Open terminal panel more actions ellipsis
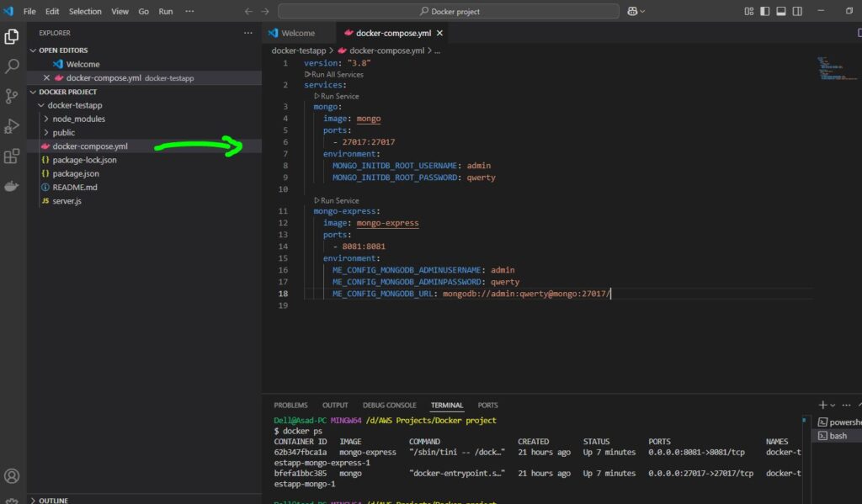The width and height of the screenshot is (862, 504). tap(846, 405)
